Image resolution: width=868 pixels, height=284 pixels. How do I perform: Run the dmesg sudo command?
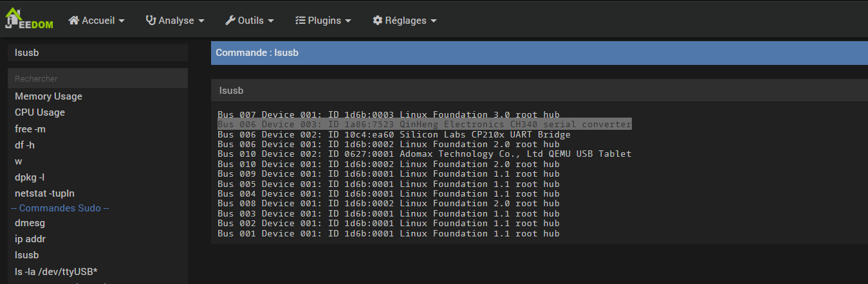(x=30, y=223)
